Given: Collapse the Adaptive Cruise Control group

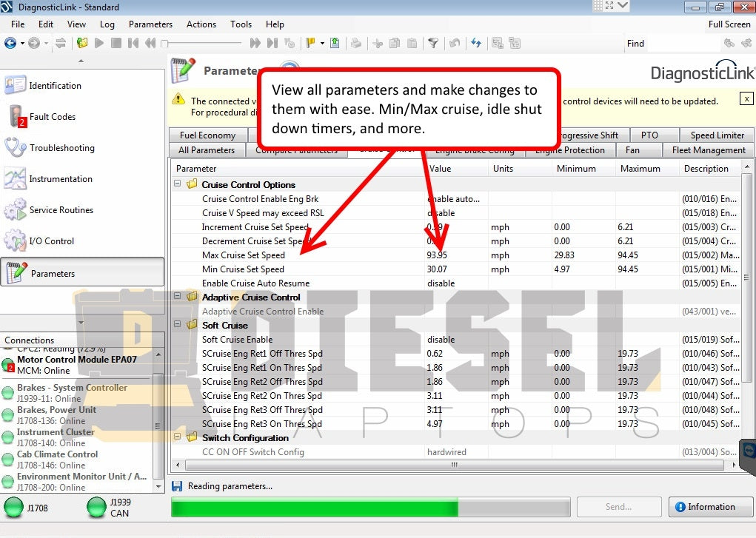Looking at the screenshot, I should click(x=178, y=296).
